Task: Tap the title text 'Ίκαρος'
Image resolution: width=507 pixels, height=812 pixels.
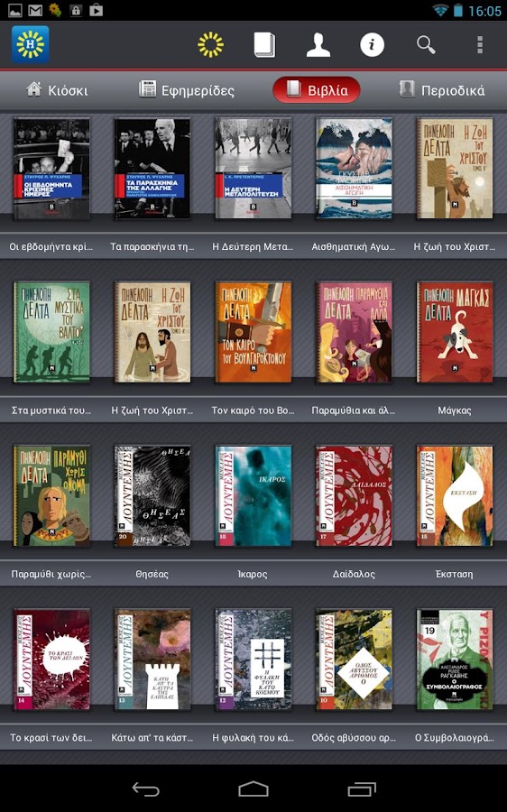Action: (253, 575)
